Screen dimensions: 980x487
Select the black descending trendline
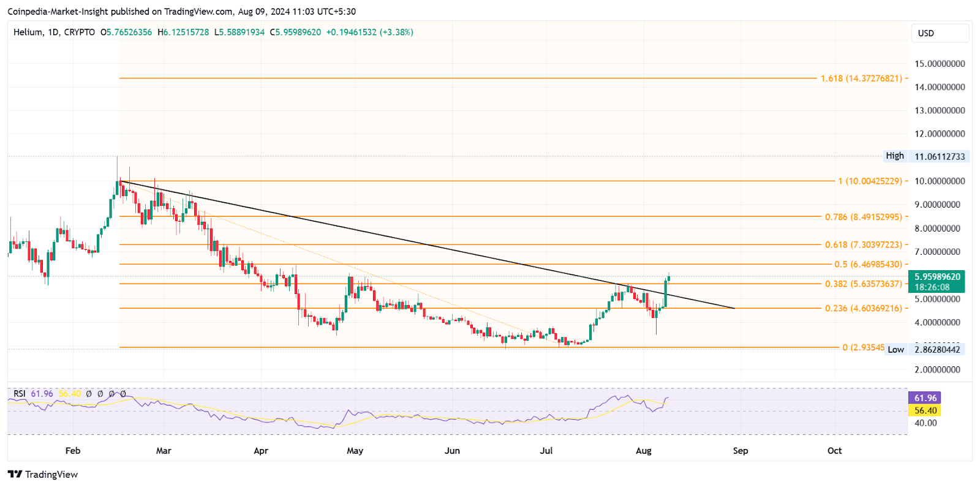427,245
